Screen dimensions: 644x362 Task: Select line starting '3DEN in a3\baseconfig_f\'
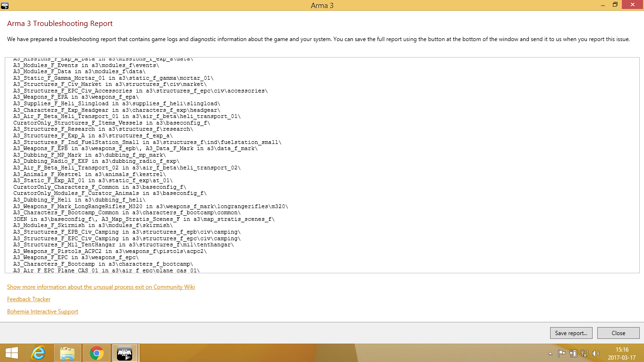[x=144, y=219]
